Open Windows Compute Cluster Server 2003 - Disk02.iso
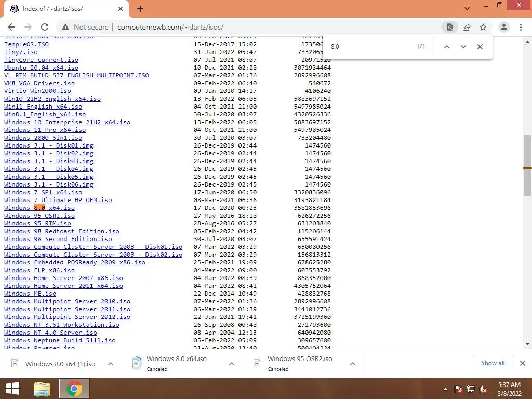The height and width of the screenshot is (399, 532). pyautogui.click(x=93, y=255)
